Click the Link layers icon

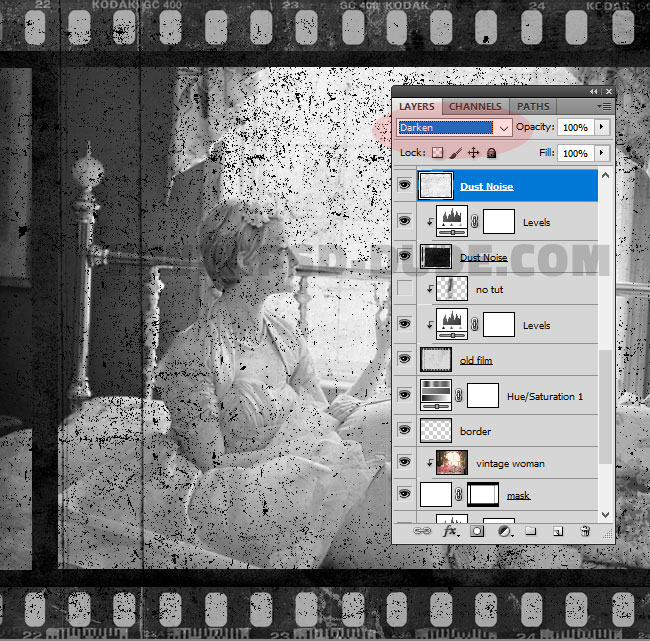point(422,531)
